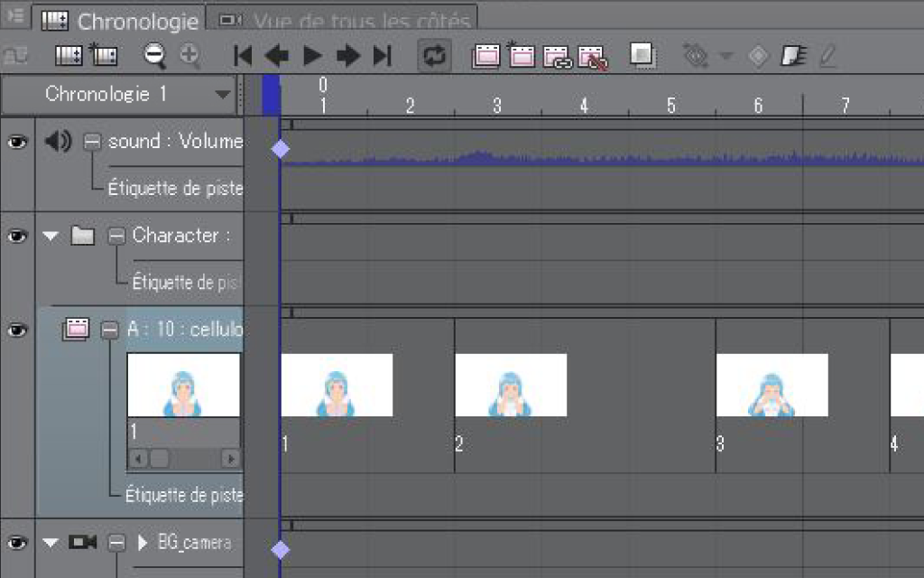Viewport: 924px width, 578px height.
Task: Click the new animation cel icon
Action: click(x=521, y=55)
